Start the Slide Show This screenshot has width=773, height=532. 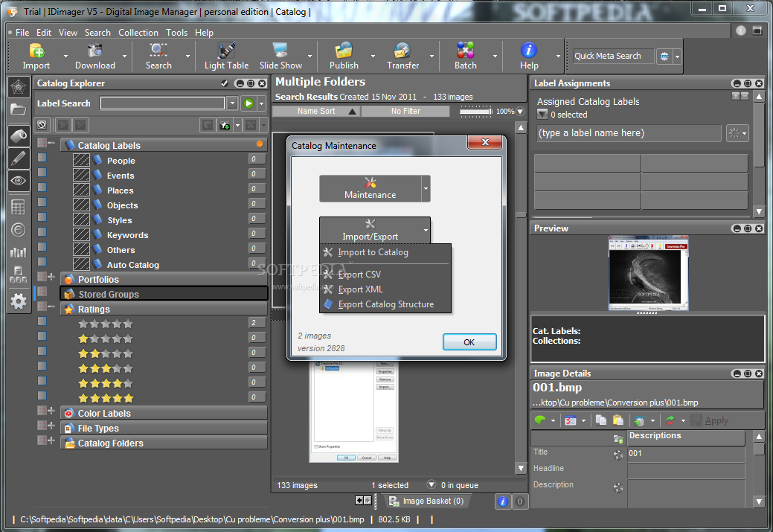(x=280, y=57)
